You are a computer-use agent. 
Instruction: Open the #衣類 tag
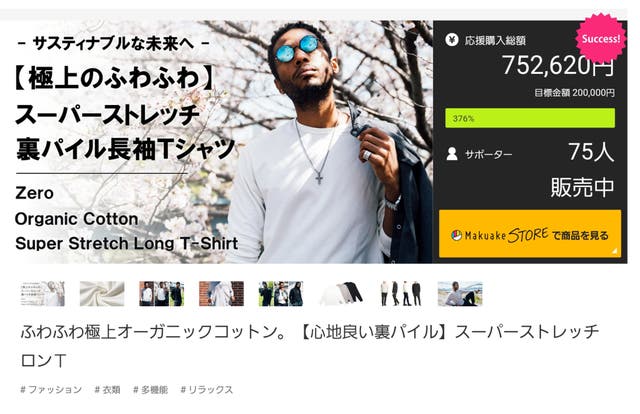point(107,390)
